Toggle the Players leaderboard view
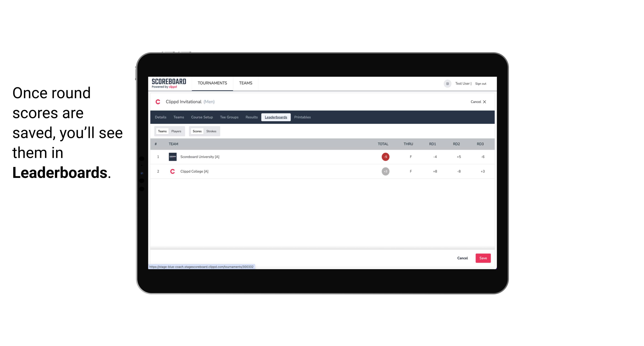 176,131
